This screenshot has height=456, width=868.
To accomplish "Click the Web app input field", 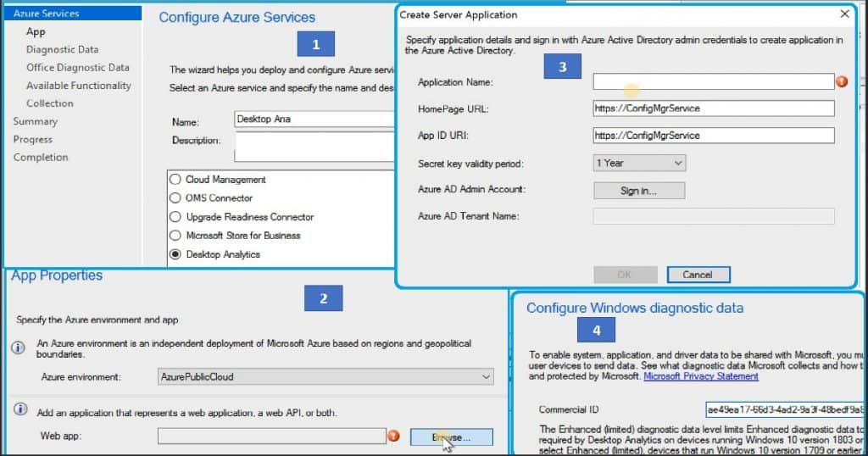I will (272, 436).
